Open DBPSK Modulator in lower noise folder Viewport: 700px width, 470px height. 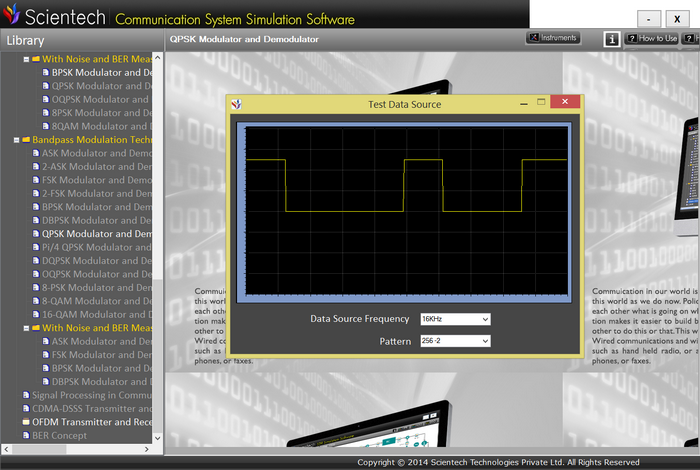[x=102, y=382]
